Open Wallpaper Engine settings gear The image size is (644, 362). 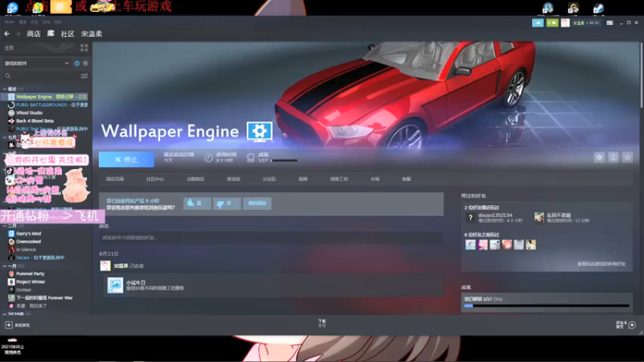[x=599, y=157]
